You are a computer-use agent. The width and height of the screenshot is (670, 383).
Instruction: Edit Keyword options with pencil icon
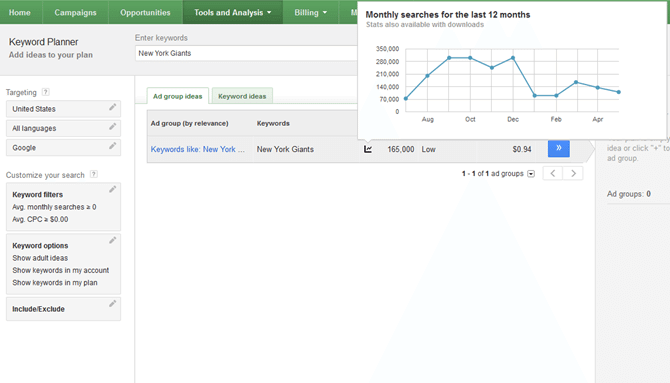coord(112,240)
